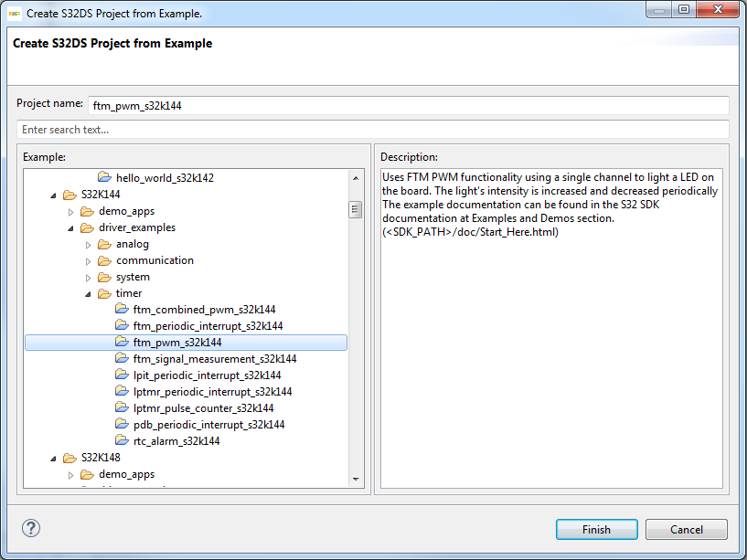
Task: Click the Project name input field
Action: pyautogui.click(x=409, y=106)
